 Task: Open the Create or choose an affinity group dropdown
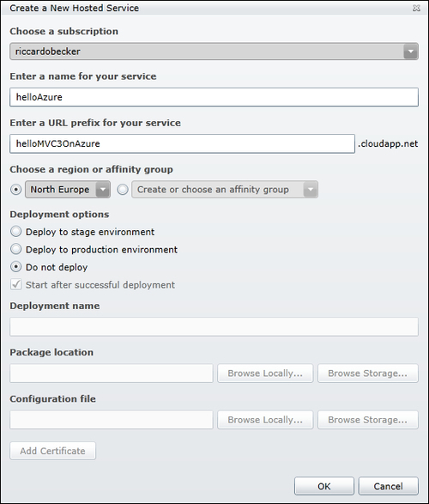pos(225,189)
